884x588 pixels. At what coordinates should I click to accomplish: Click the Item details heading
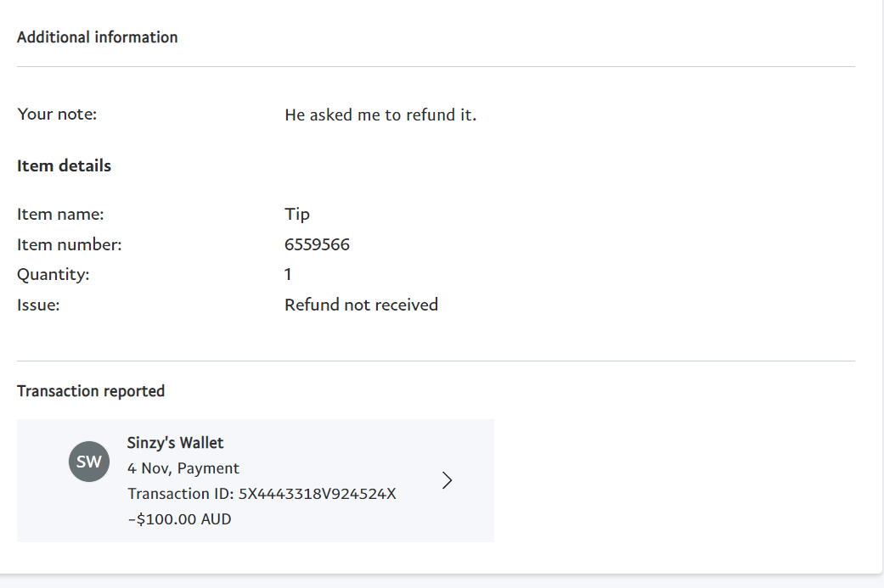64,165
